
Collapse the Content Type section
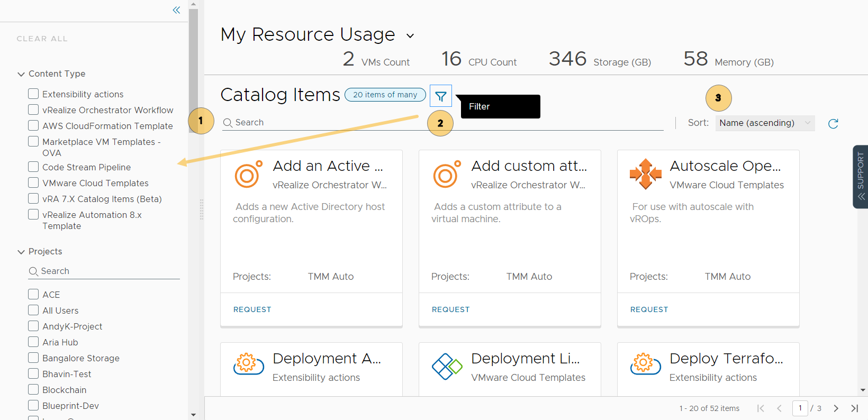click(21, 74)
